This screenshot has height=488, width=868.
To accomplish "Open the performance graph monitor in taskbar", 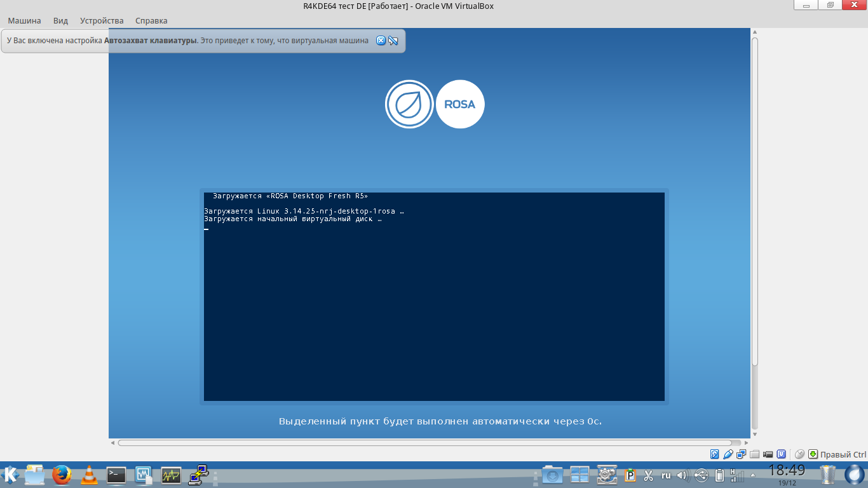I will [171, 475].
